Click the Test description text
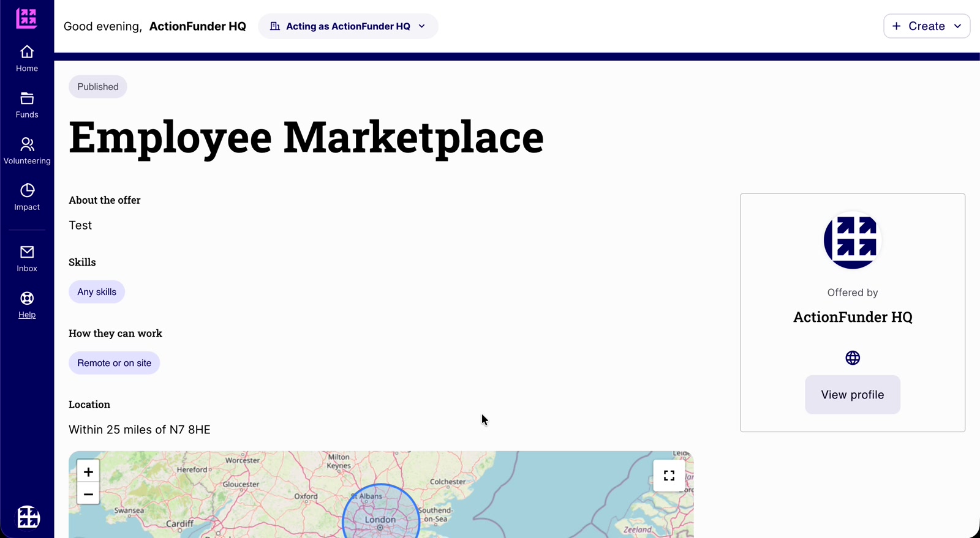The image size is (980, 538). pyautogui.click(x=80, y=225)
